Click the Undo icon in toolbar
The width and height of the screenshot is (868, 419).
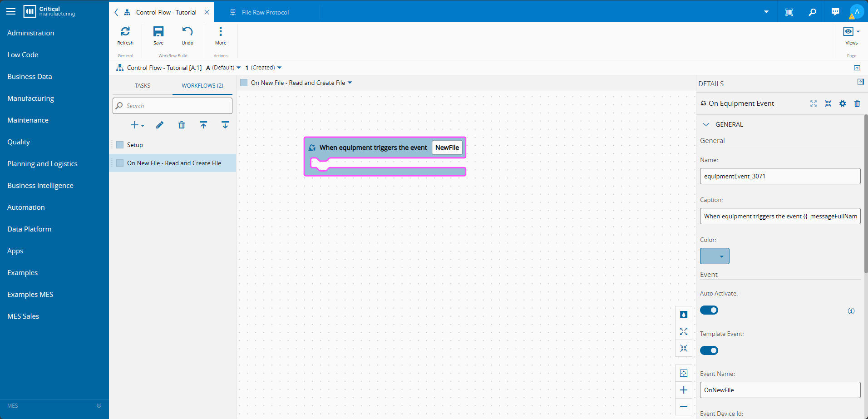[x=187, y=32]
